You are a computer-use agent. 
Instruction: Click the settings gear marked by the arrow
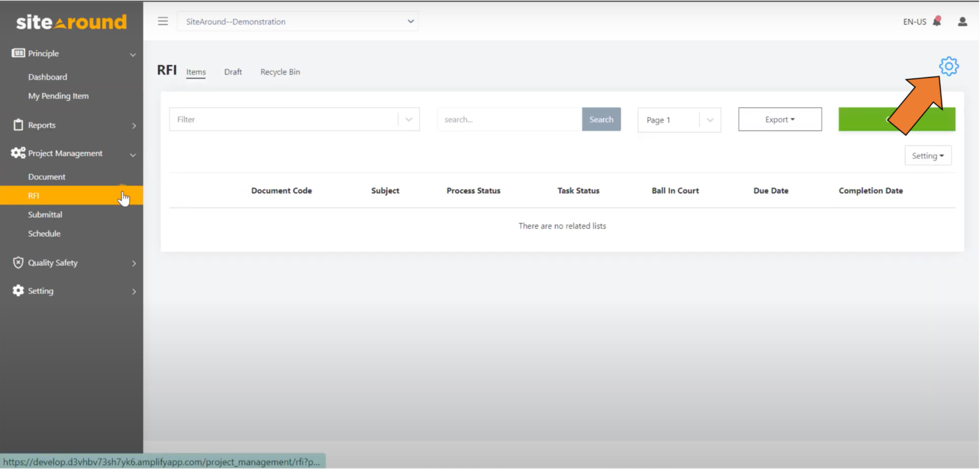point(948,66)
